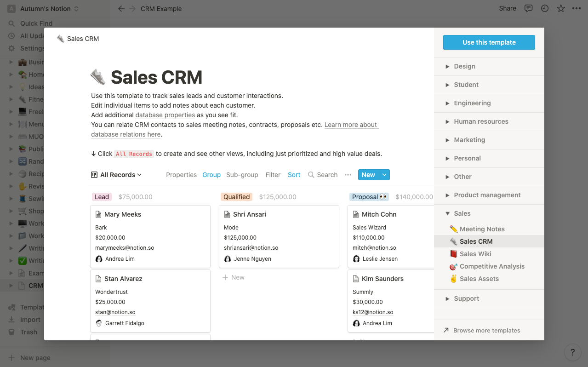Go back with the left arrow
The height and width of the screenshot is (367, 588).
click(121, 9)
